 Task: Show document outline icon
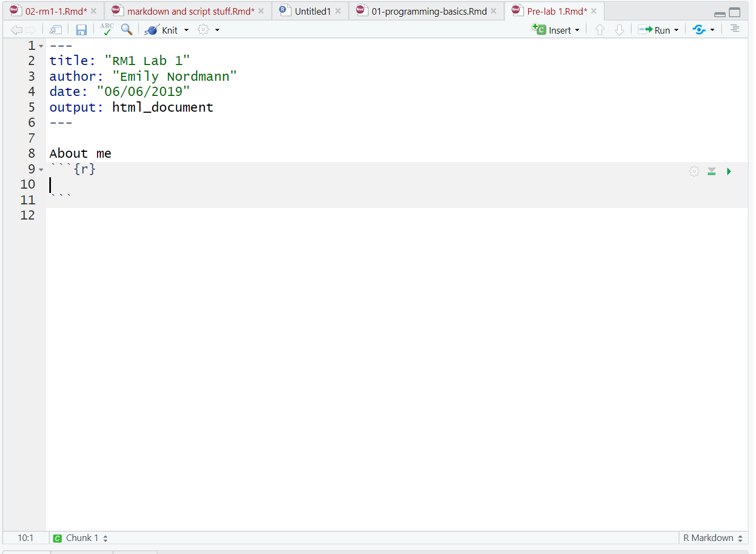pos(735,29)
